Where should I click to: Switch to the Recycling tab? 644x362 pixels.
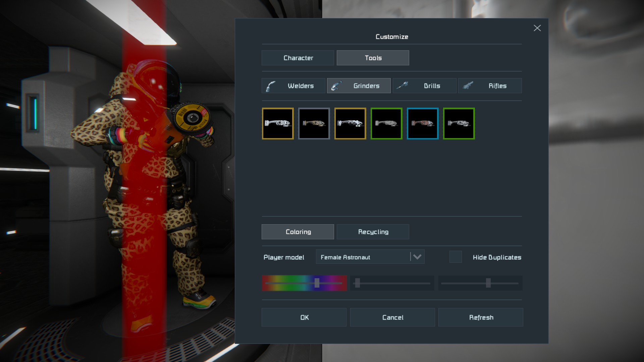[373, 232]
